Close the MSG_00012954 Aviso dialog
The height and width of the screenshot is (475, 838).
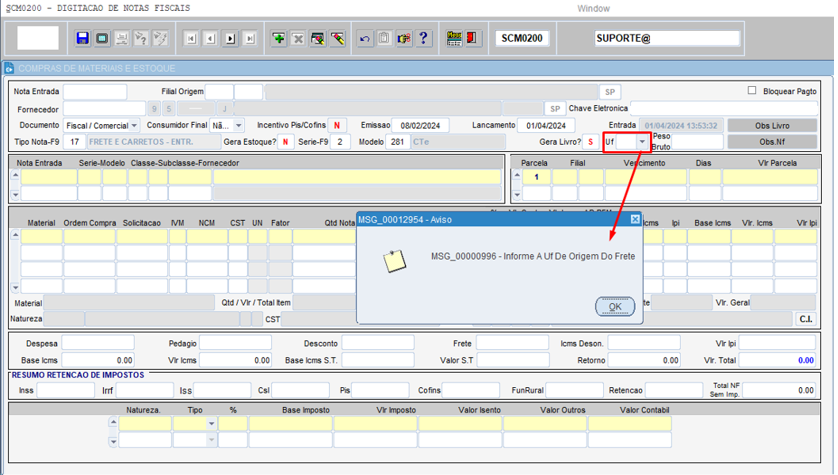[x=635, y=219]
